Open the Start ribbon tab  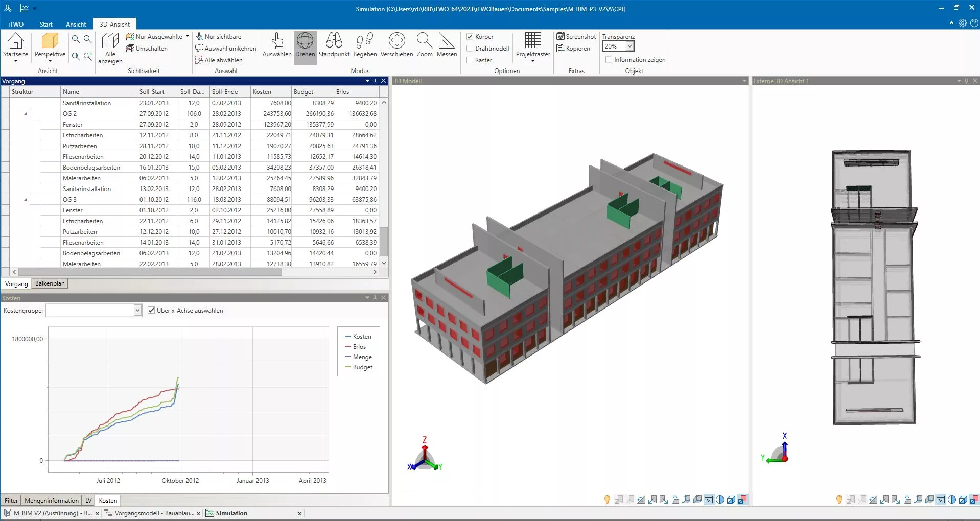click(46, 24)
